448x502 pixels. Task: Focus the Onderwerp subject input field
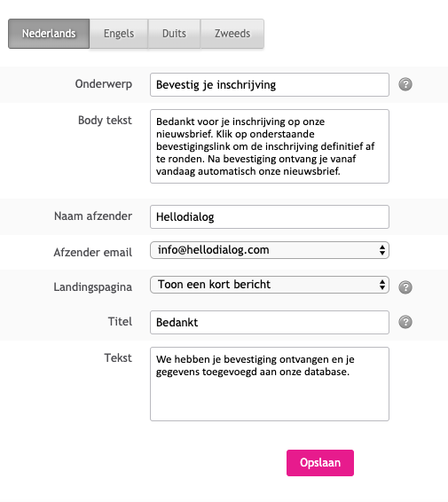tap(270, 85)
